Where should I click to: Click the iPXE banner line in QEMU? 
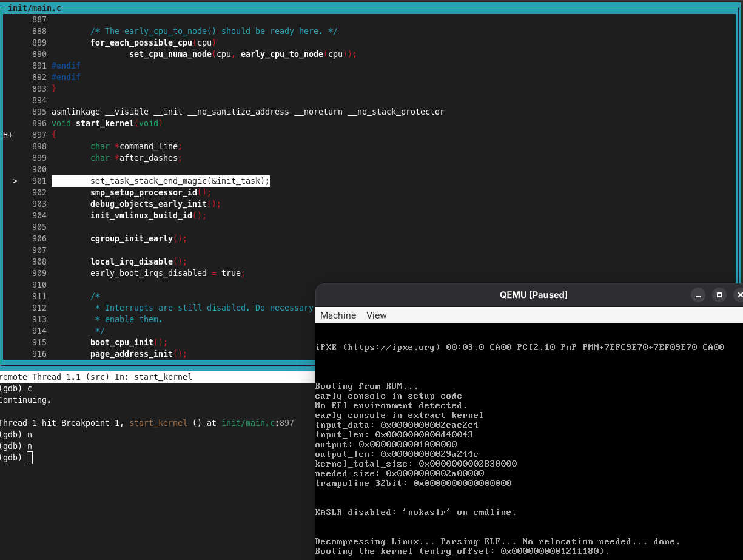(520, 347)
